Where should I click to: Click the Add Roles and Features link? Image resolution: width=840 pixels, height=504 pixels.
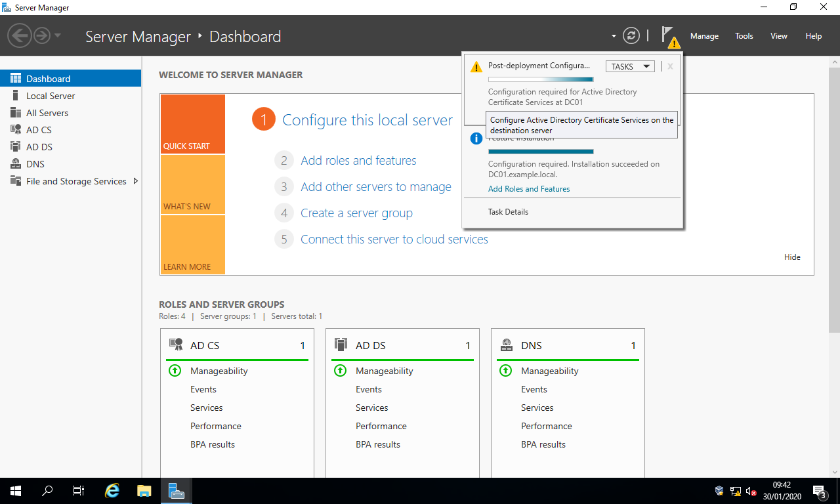[x=528, y=189]
